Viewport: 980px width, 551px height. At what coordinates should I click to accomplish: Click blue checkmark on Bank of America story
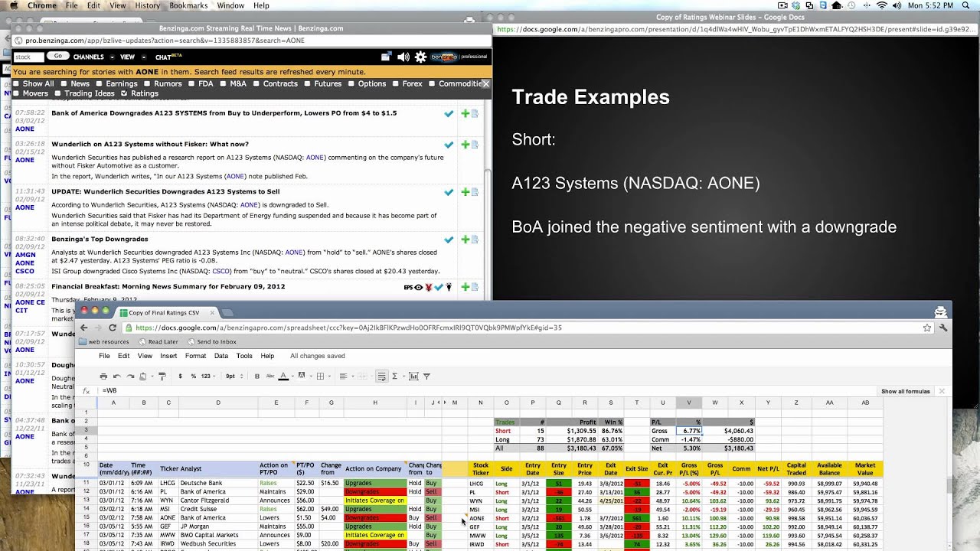[449, 113]
